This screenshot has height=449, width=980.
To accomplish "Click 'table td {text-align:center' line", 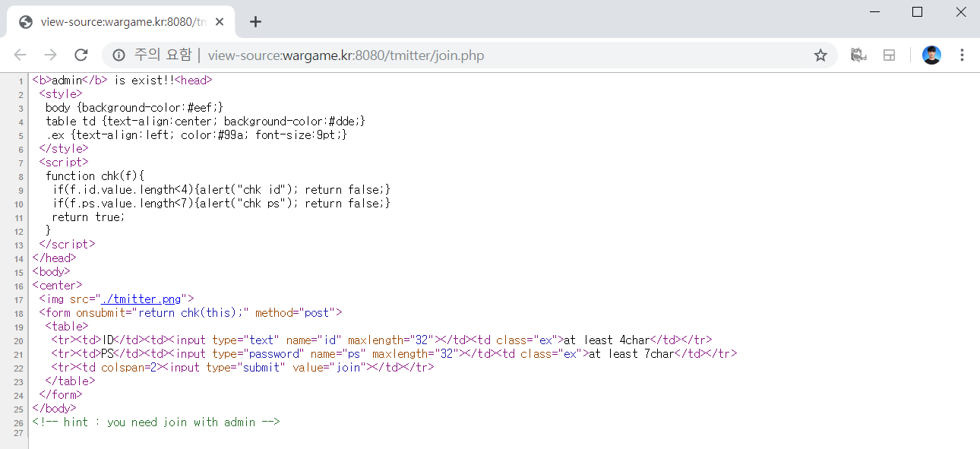I will 205,121.
